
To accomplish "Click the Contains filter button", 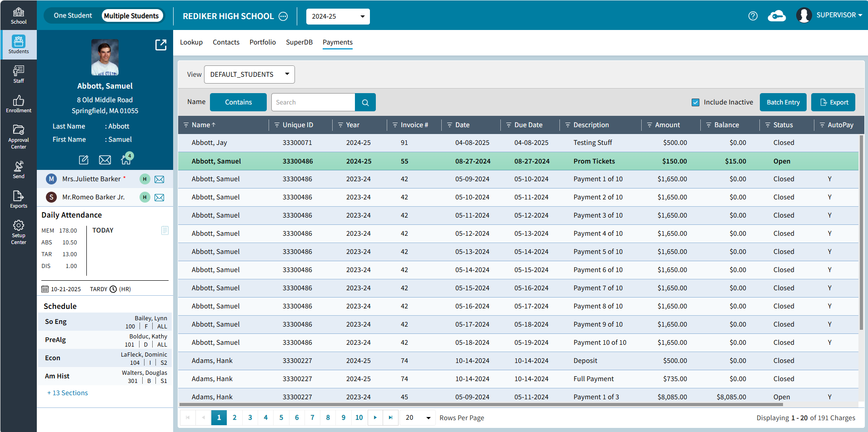I will coord(238,102).
